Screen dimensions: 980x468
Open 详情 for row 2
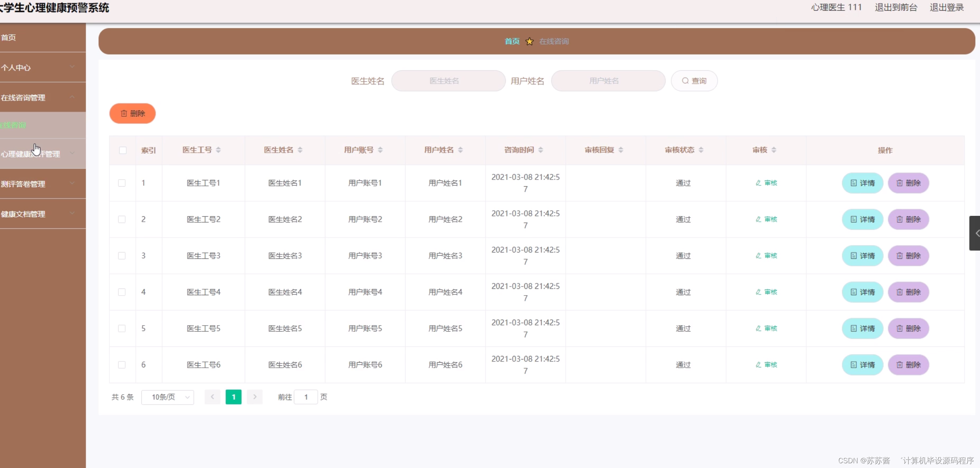pos(862,219)
